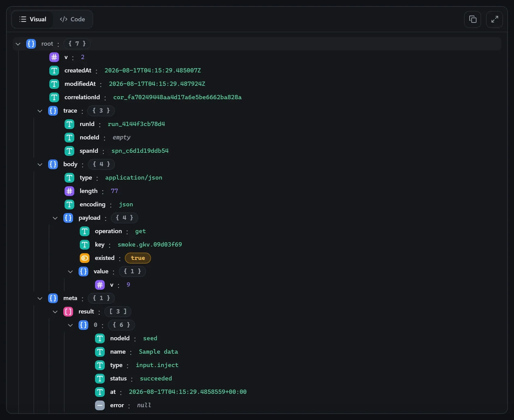Click the [ 3 ] count badge on result
Image resolution: width=514 pixels, height=420 pixels.
pyautogui.click(x=118, y=312)
